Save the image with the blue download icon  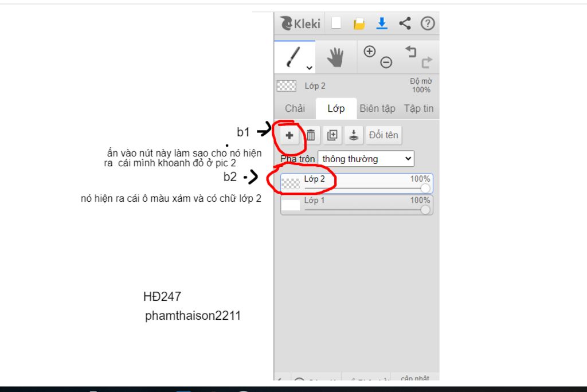point(382,23)
